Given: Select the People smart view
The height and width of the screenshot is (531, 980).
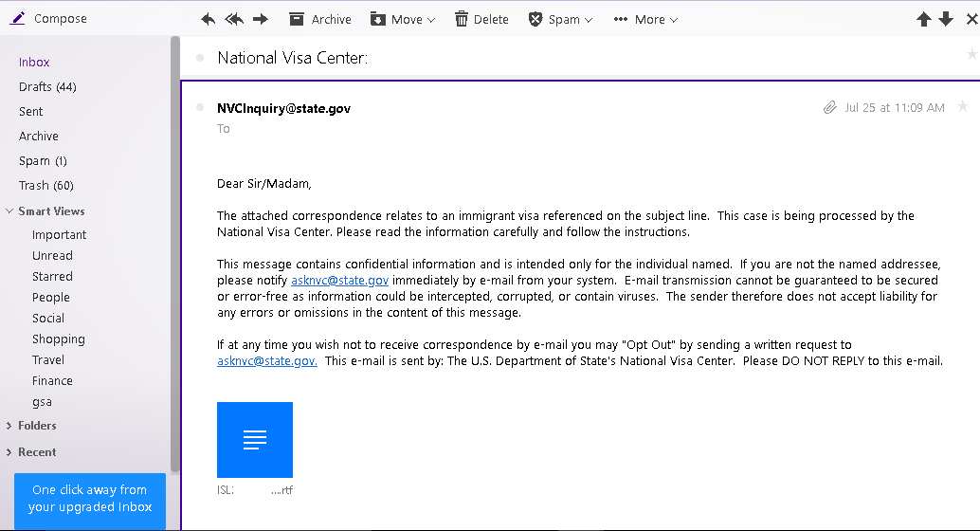Looking at the screenshot, I should coord(50,297).
